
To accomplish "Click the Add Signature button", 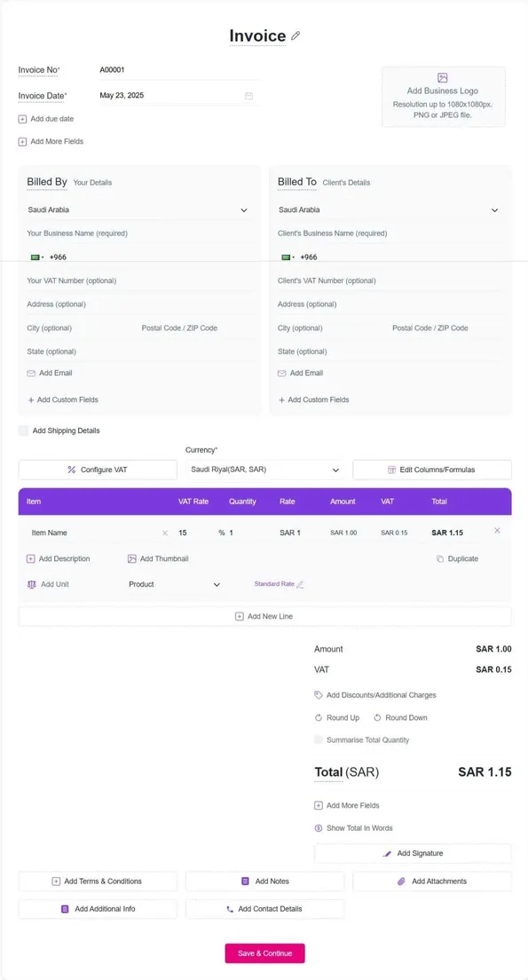I will click(x=413, y=853).
